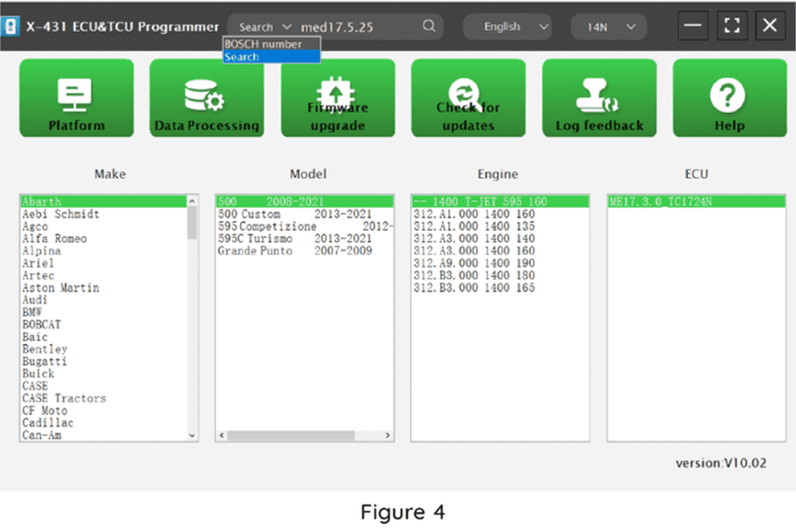796x532 pixels.
Task: Select Aston Martin make
Action: click(103, 288)
